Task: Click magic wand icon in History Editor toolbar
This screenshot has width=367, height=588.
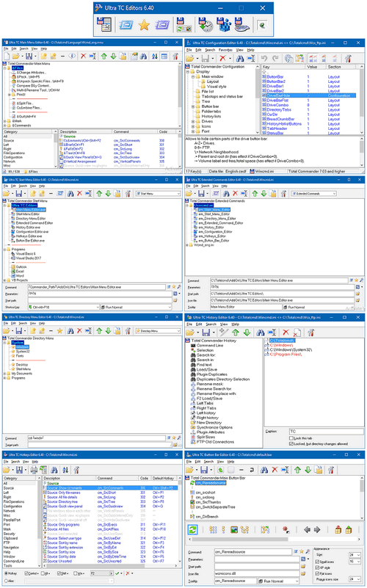Action: (224, 333)
